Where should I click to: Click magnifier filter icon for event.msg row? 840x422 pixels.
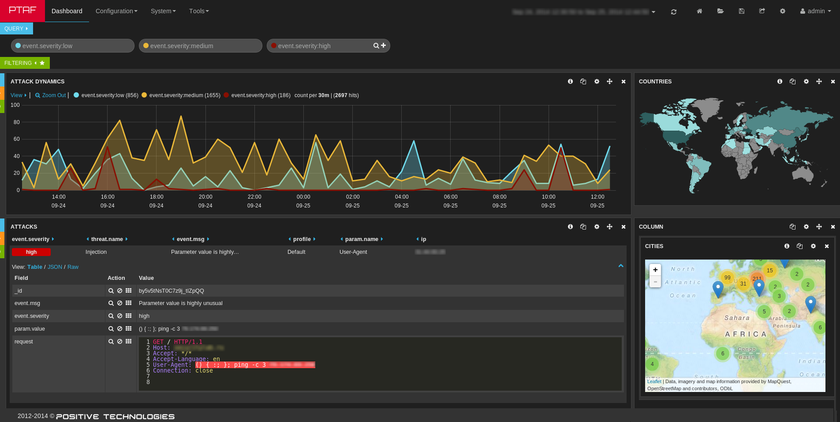tap(111, 302)
